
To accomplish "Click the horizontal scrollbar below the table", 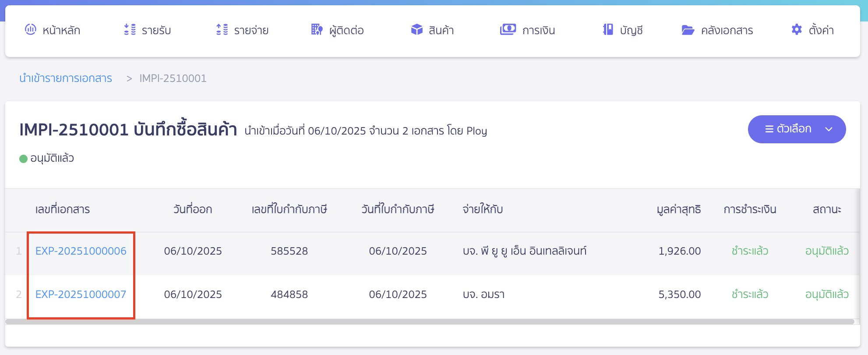I will pyautogui.click(x=434, y=322).
